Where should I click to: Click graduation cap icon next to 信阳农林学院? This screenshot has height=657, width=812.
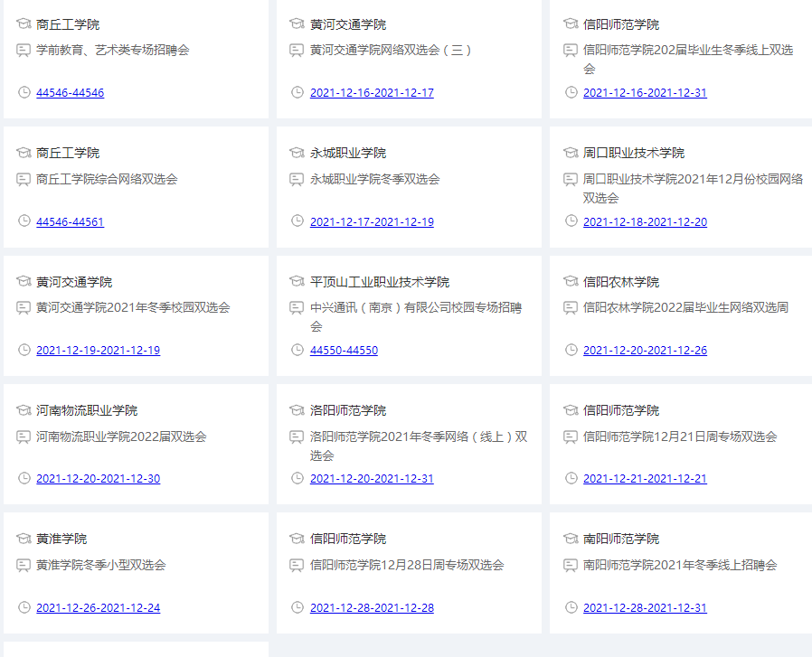point(571,282)
